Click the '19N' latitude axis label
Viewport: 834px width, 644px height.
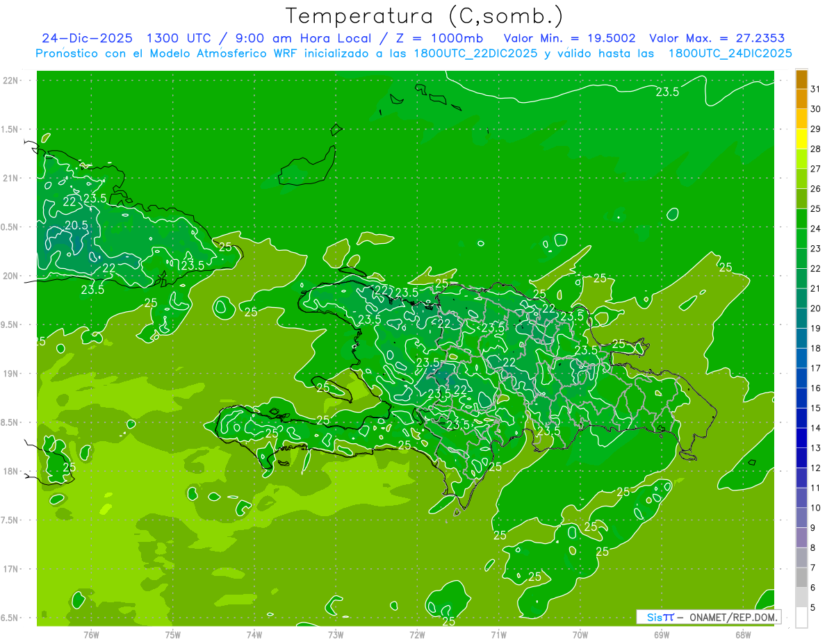click(x=10, y=373)
